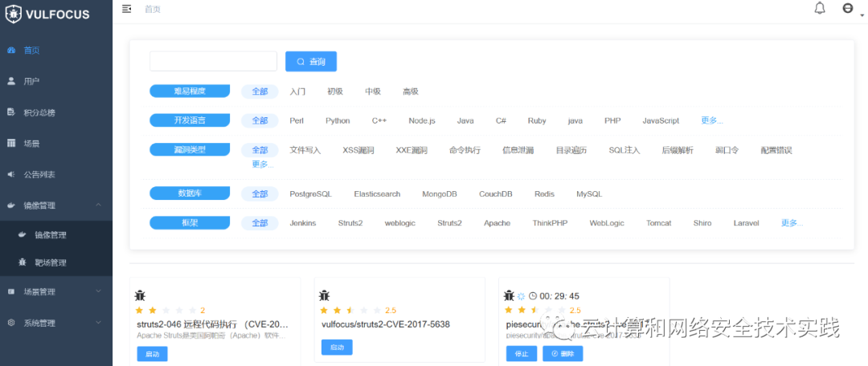This screenshot has height=366, width=868.
Task: Filter vulnerability type 文件写入
Action: [x=305, y=150]
